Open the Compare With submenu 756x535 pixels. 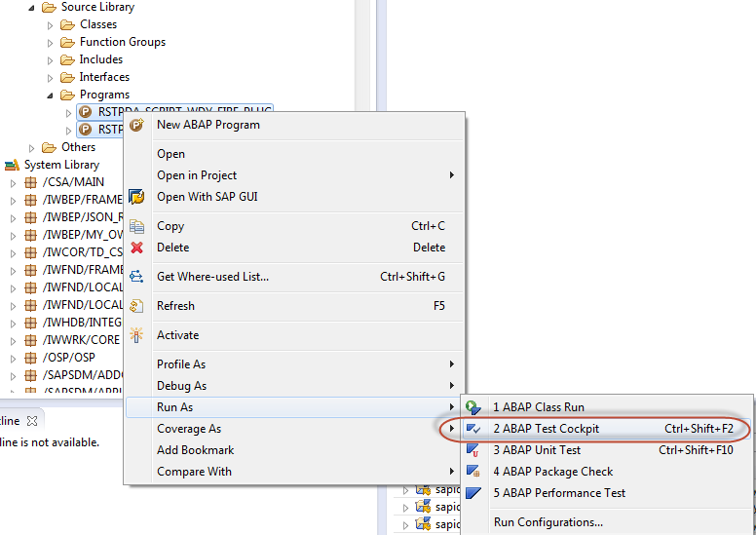(294, 472)
